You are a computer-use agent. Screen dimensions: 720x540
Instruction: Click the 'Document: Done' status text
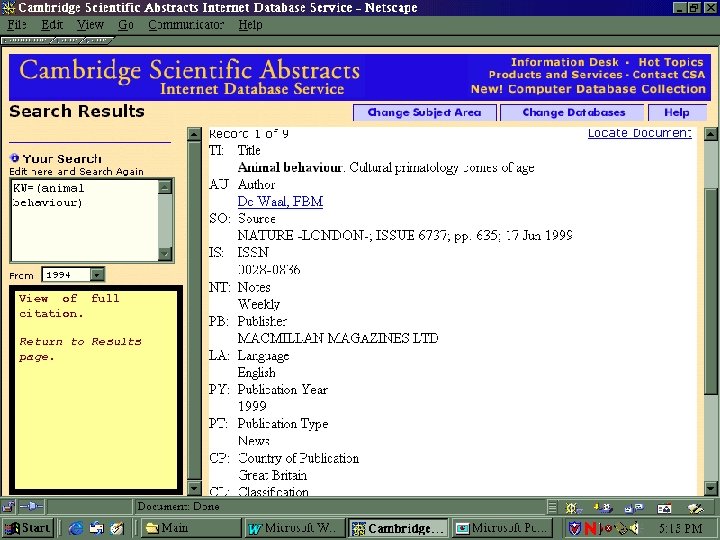178,506
